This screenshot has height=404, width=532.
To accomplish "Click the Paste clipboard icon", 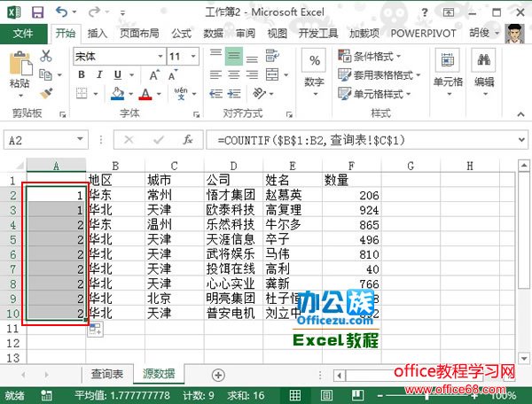I will pyautogui.click(x=20, y=63).
